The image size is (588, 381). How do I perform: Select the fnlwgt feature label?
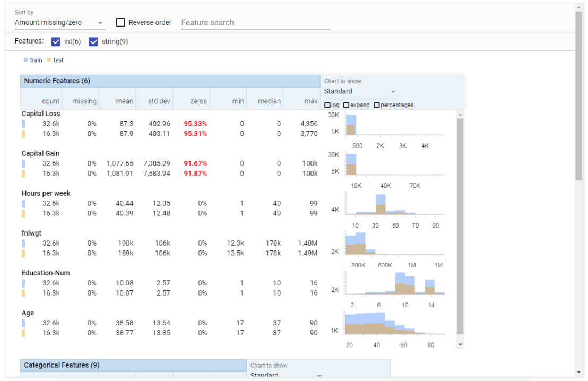[x=32, y=233]
